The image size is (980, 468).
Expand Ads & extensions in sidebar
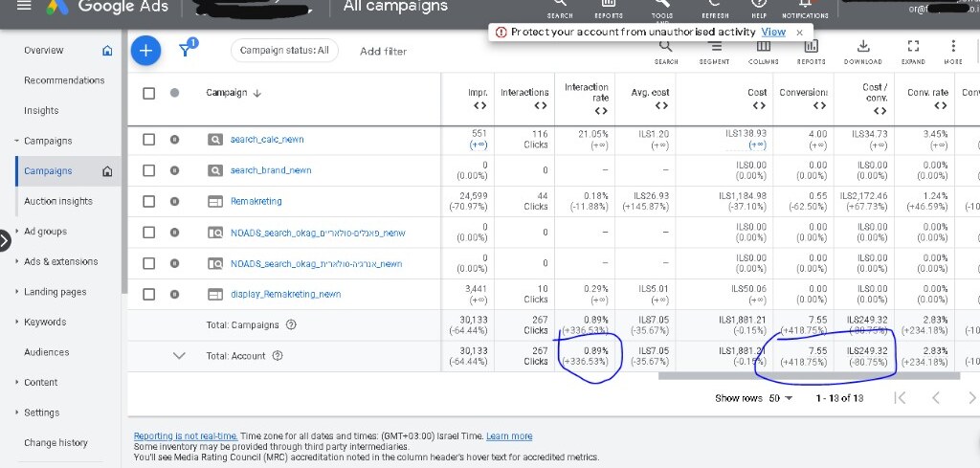click(17, 262)
